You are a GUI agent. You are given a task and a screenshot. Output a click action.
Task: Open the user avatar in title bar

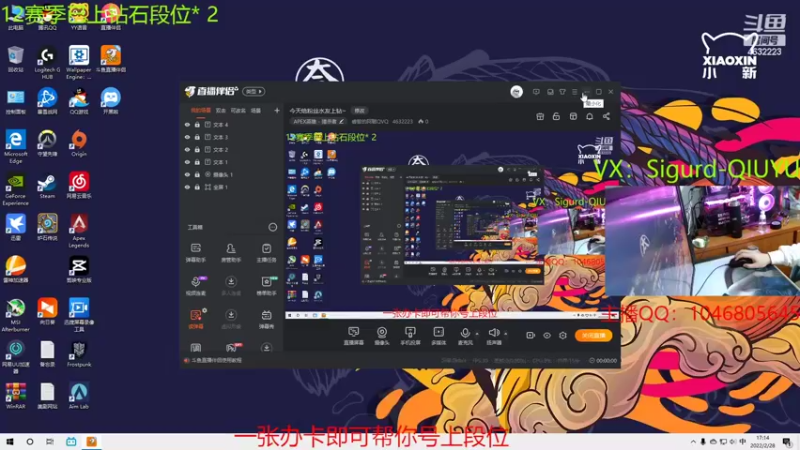click(x=516, y=91)
